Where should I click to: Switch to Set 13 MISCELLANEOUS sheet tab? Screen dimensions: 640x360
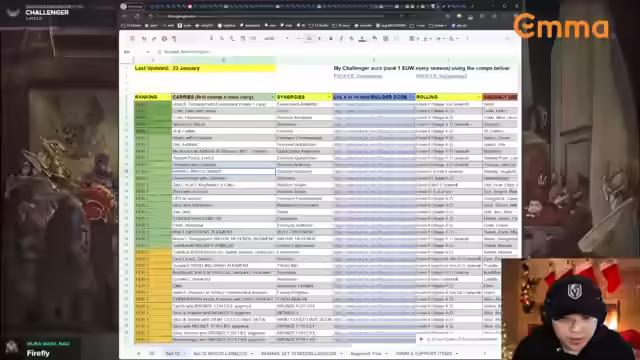pos(223,353)
